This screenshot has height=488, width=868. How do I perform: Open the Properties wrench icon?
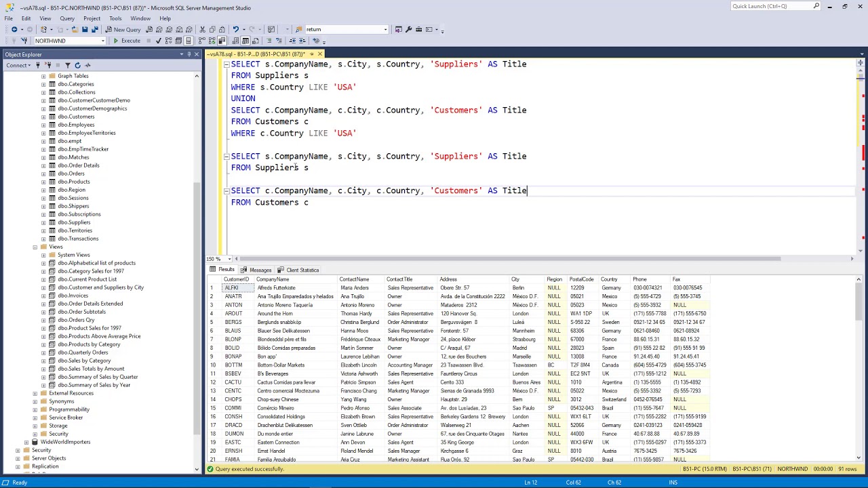pyautogui.click(x=408, y=29)
